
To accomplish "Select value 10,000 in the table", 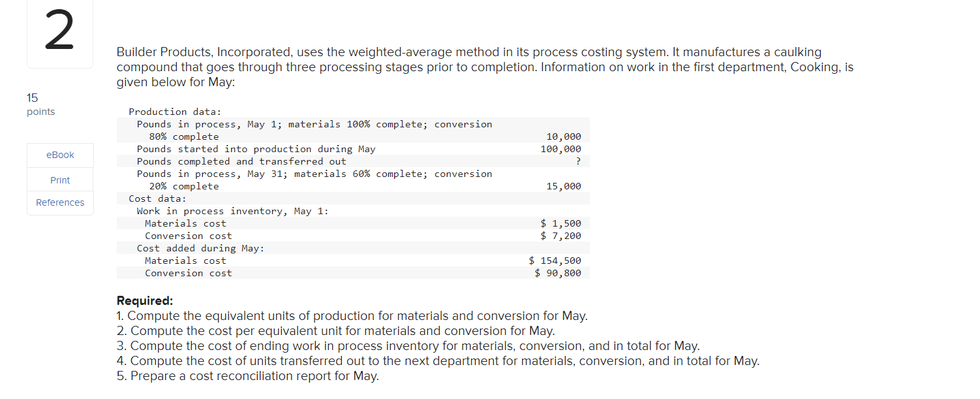I will pyautogui.click(x=562, y=136).
